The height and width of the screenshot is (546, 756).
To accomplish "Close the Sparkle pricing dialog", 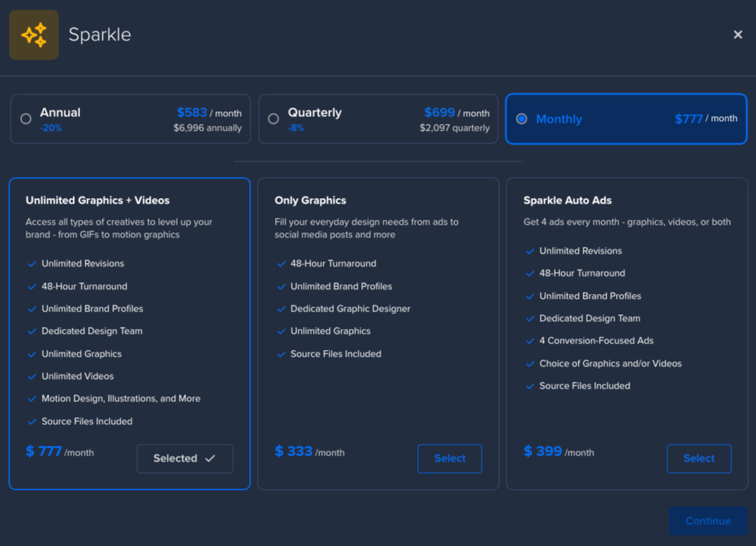I will pos(738,35).
